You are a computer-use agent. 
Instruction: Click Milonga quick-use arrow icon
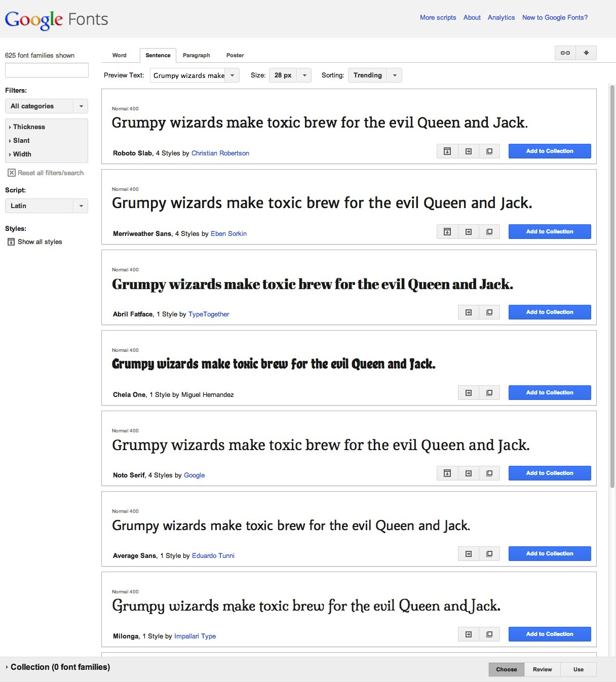469,634
